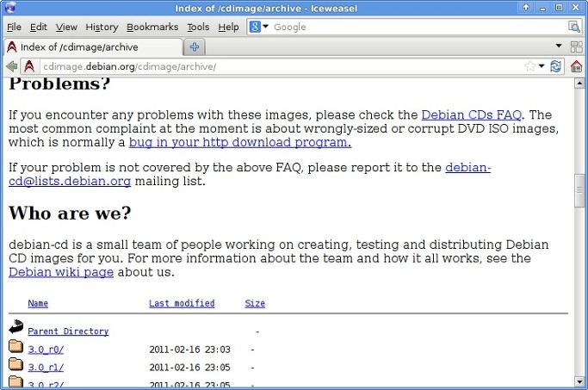
Task: Click the search magnifier icon
Action: pos(573,27)
